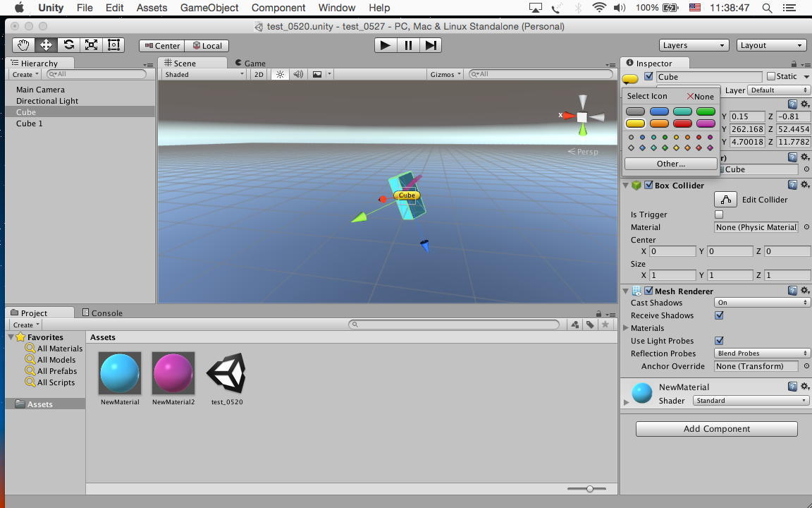
Task: Click search by label tag icon
Action: [590, 325]
